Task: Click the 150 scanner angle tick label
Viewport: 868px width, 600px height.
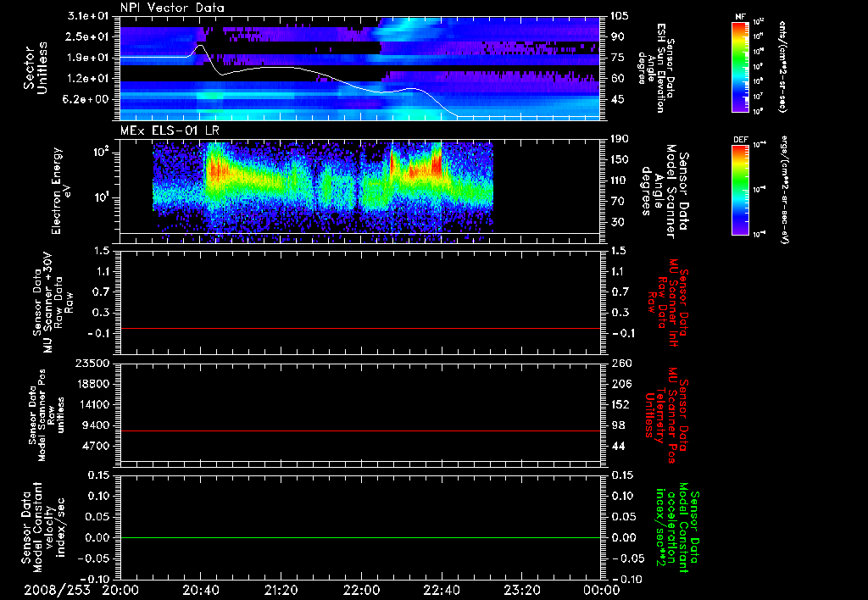Action: point(620,159)
